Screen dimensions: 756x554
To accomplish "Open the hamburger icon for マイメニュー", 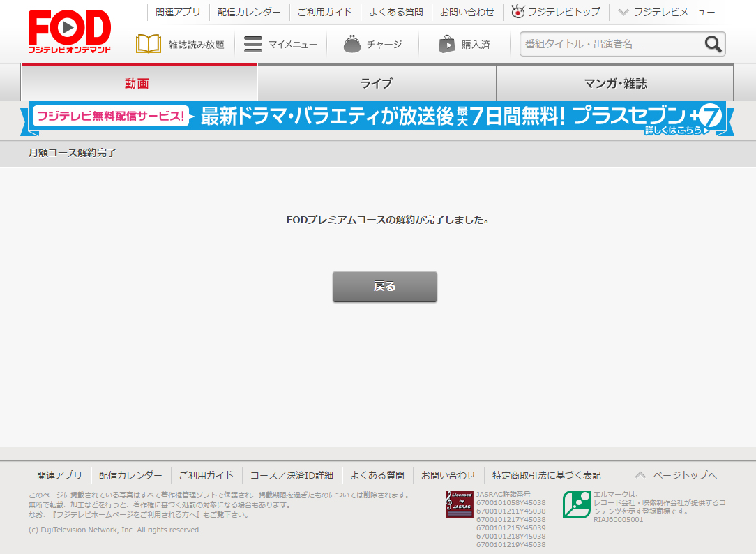I will click(253, 44).
